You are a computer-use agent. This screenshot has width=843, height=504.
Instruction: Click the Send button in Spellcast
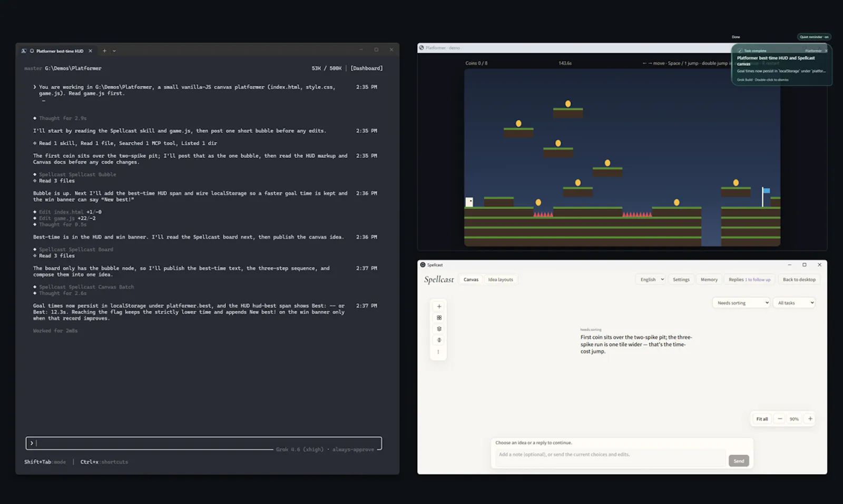[739, 461]
